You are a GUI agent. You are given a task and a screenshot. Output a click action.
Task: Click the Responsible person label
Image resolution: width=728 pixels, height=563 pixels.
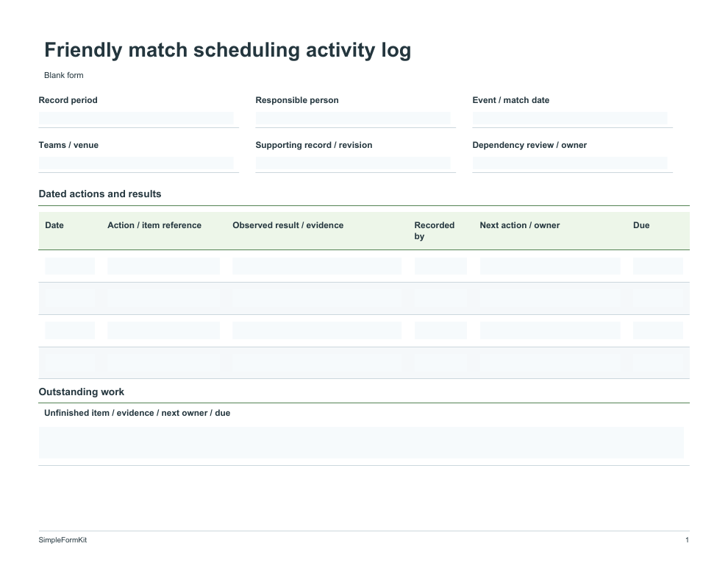[296, 100]
